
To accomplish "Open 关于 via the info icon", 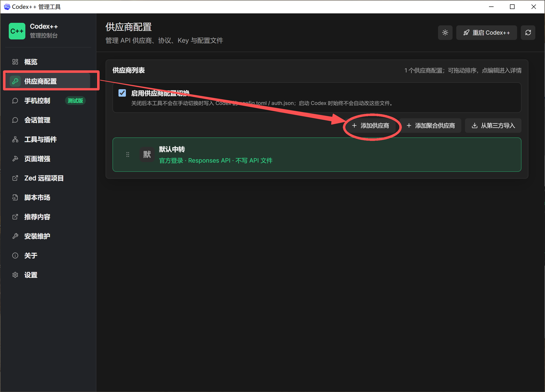I will (15, 255).
